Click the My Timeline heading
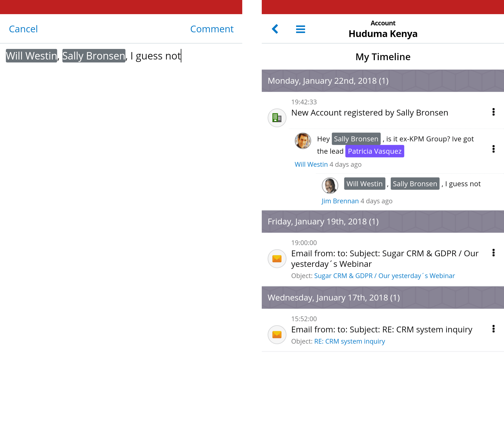The height and width of the screenshot is (431, 504). point(383,57)
